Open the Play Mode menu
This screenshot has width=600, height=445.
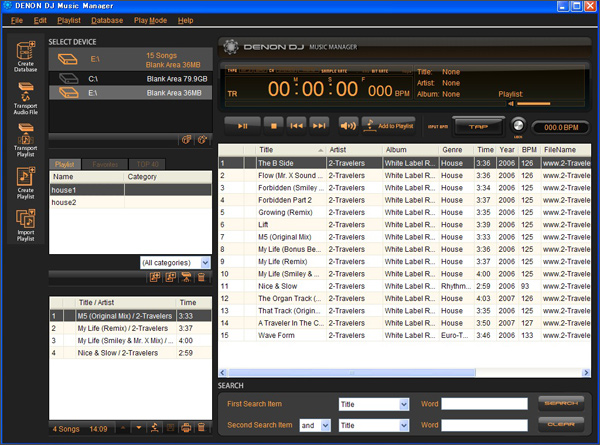(x=150, y=20)
